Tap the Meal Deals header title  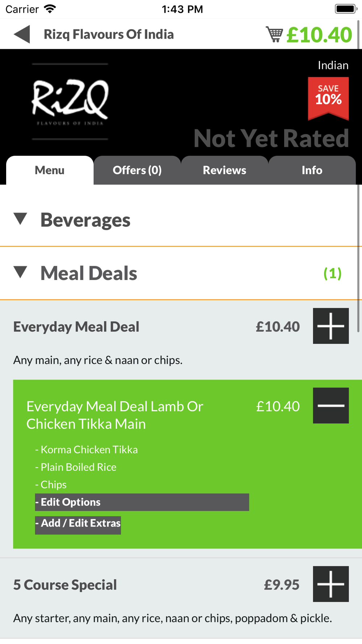89,273
